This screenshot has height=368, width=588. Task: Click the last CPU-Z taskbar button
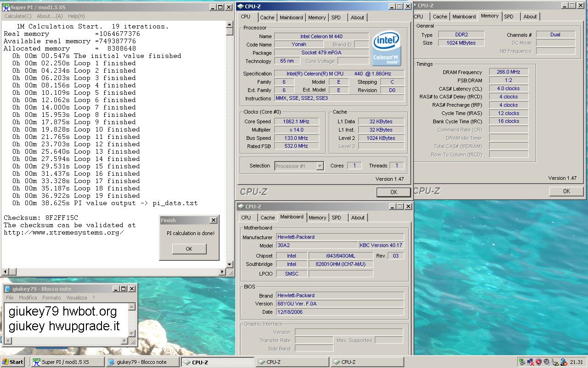367,362
